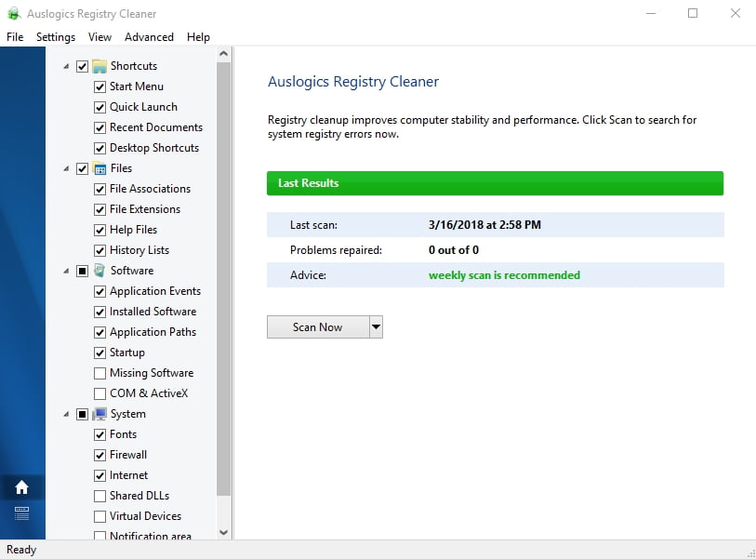The width and height of the screenshot is (756, 559).
Task: Toggle the Internet checkbox
Action: 99,475
